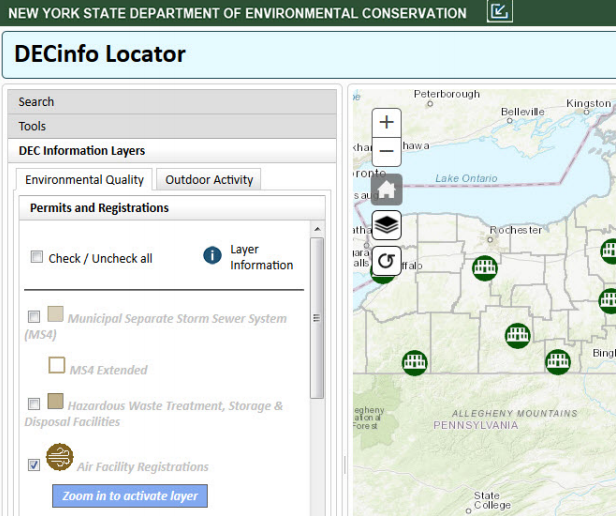Expand the Tools panel header
The width and height of the screenshot is (616, 516).
pos(172,126)
